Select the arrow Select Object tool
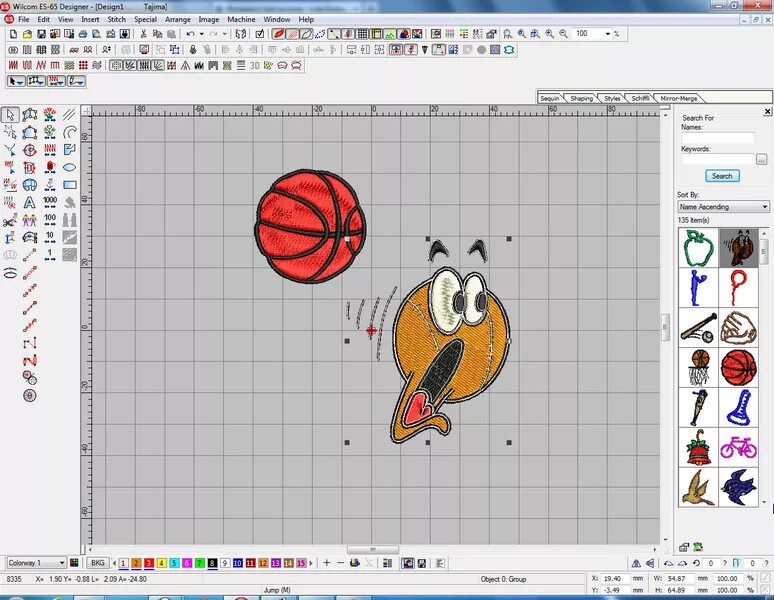The height and width of the screenshot is (600, 774). 10,114
